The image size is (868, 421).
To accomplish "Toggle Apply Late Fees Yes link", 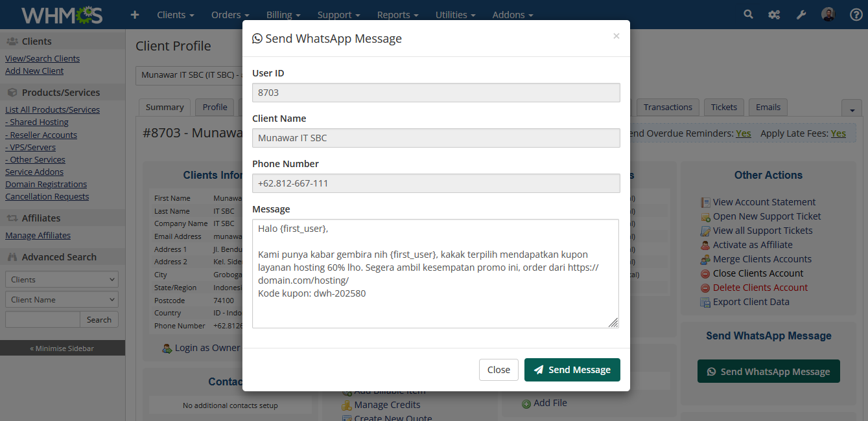I will [838, 133].
